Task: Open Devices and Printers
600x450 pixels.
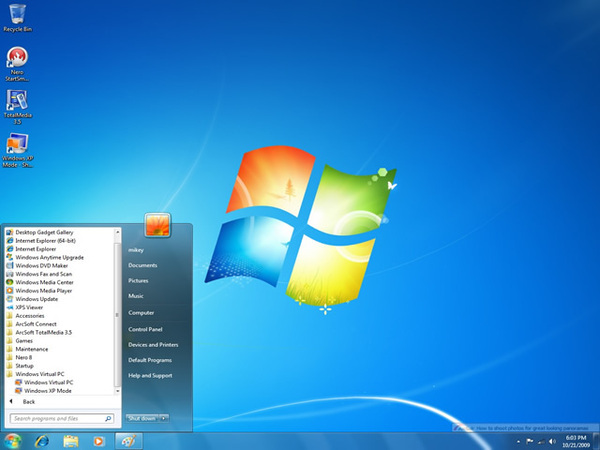Action: (153, 344)
